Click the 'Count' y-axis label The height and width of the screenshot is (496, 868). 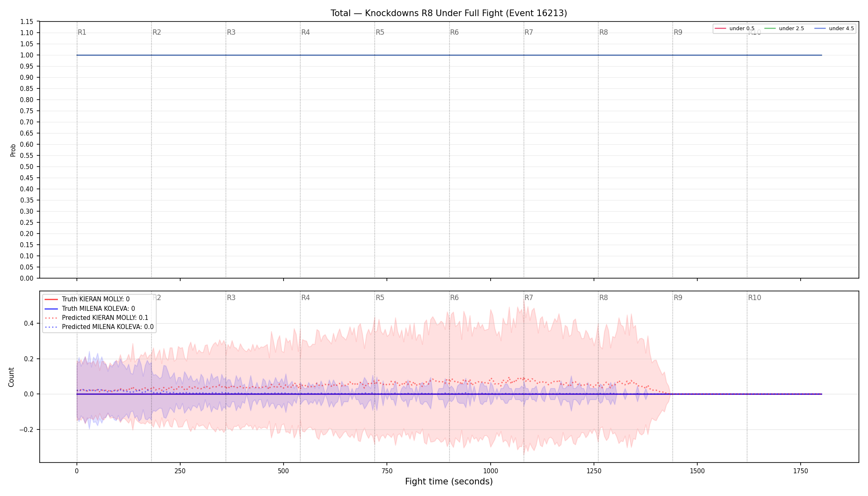[11, 377]
